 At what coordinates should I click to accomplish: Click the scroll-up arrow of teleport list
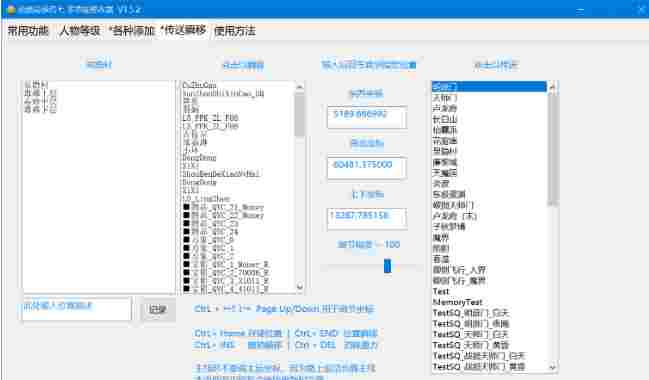(552, 87)
